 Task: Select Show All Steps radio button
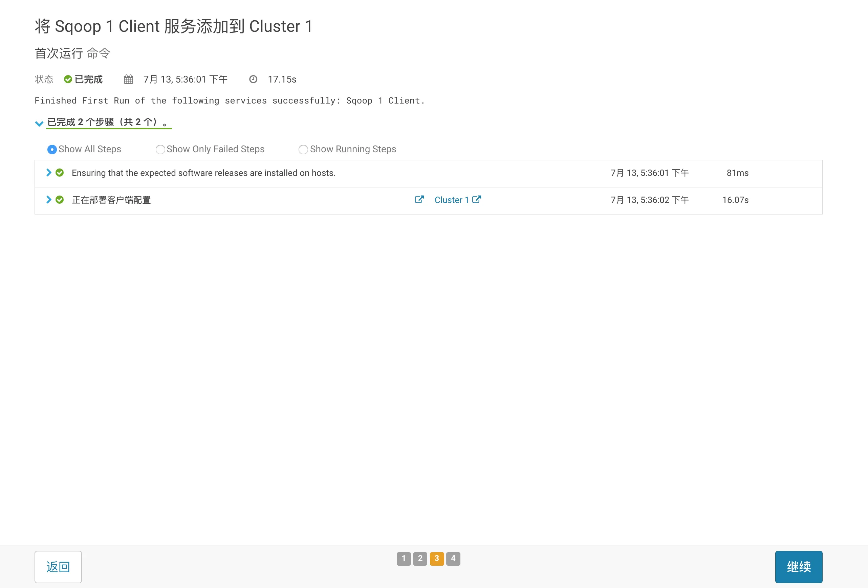tap(52, 149)
